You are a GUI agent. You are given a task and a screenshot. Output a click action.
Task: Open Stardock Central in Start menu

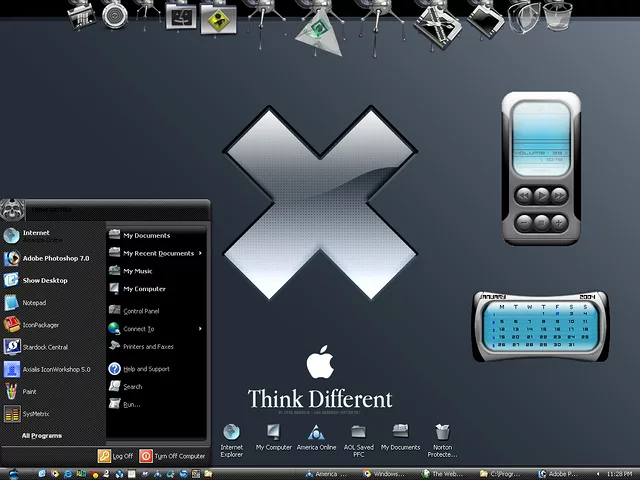[x=45, y=347]
